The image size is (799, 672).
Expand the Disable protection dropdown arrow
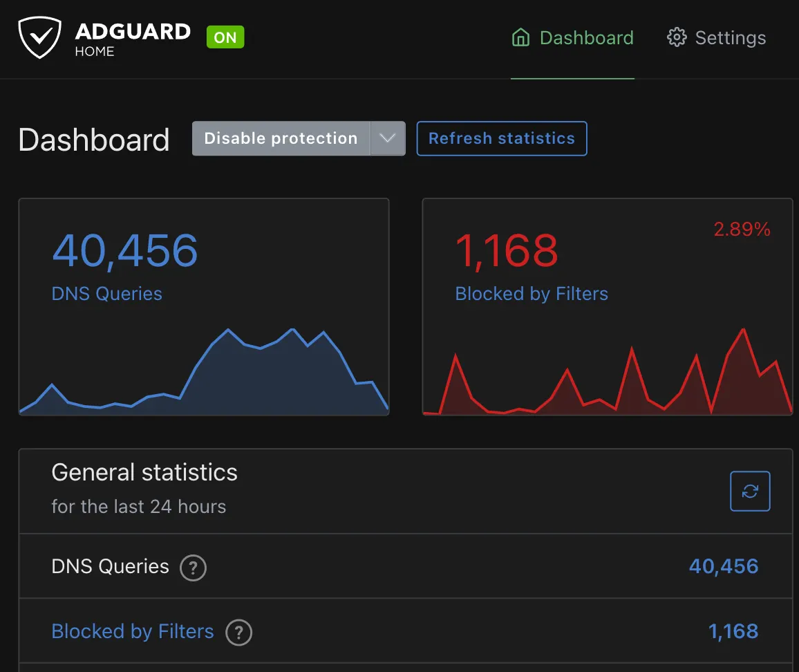[x=388, y=138]
